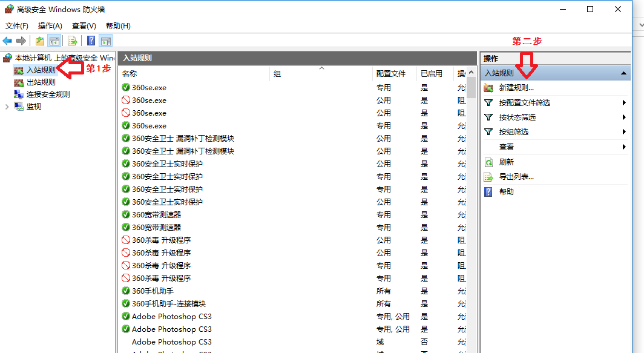Collapse the 入站规则 section in action pane
Image resolution: width=644 pixels, height=353 pixels.
pos(623,73)
